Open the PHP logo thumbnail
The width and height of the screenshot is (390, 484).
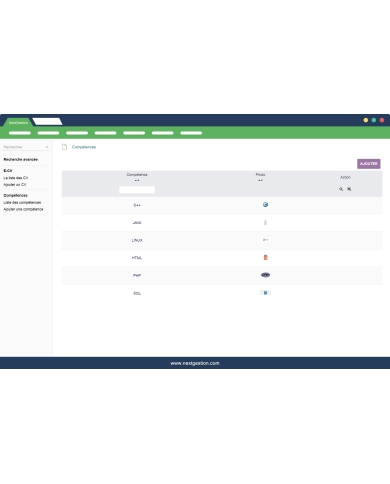coord(265,275)
